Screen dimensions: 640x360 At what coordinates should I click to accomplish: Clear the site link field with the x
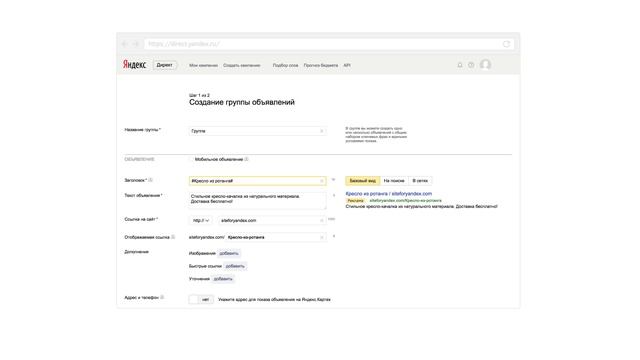[x=322, y=220]
